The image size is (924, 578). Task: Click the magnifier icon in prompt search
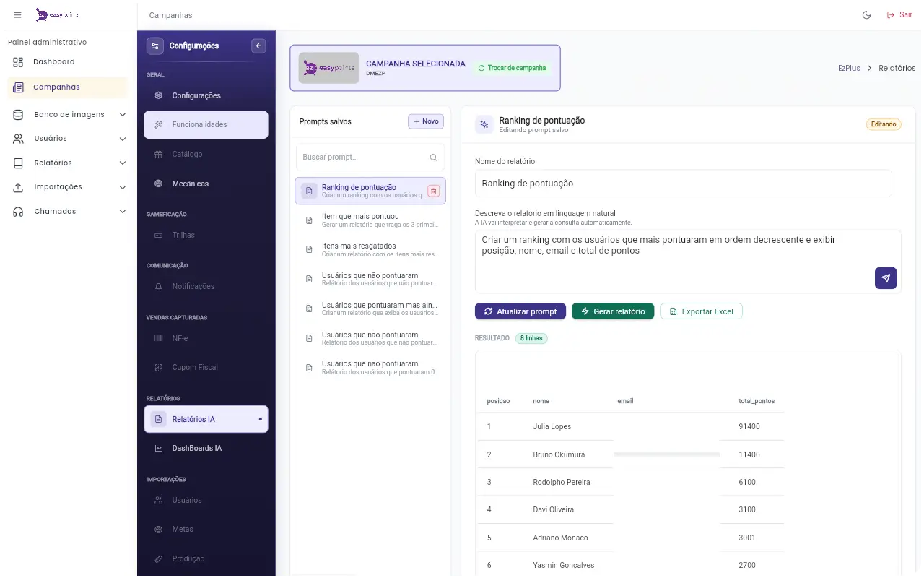tap(433, 157)
